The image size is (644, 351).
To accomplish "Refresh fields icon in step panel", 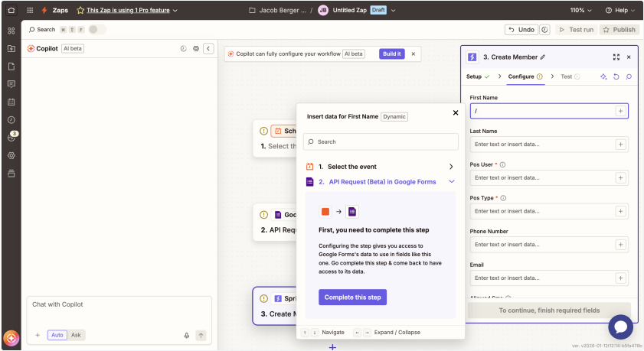I will tap(616, 76).
